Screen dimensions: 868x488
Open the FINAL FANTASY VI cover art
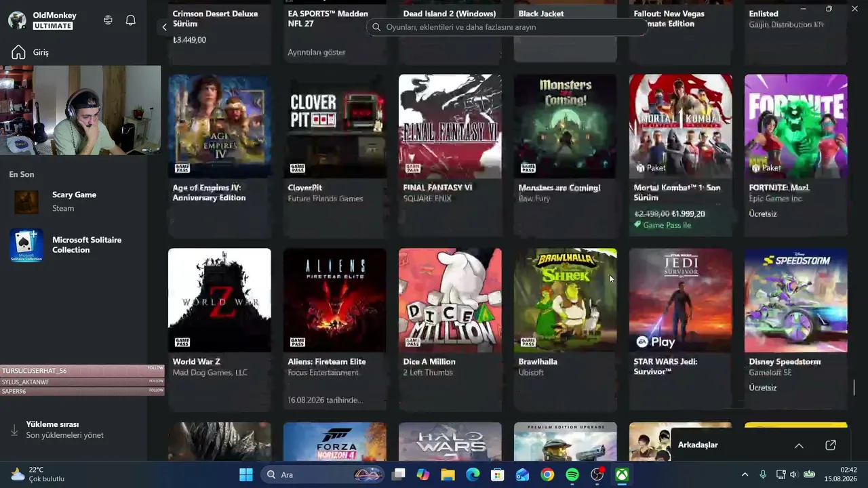[450, 126]
